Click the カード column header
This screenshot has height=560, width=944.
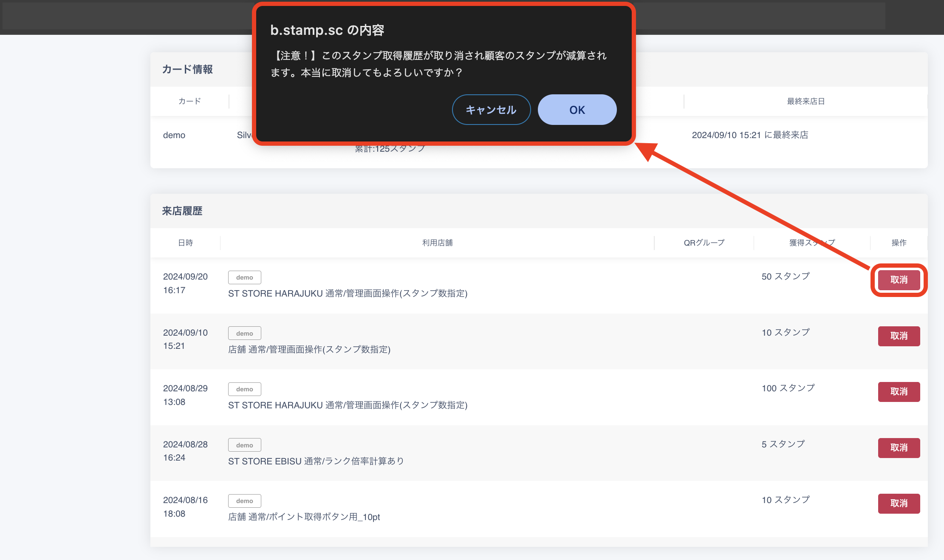coord(189,101)
